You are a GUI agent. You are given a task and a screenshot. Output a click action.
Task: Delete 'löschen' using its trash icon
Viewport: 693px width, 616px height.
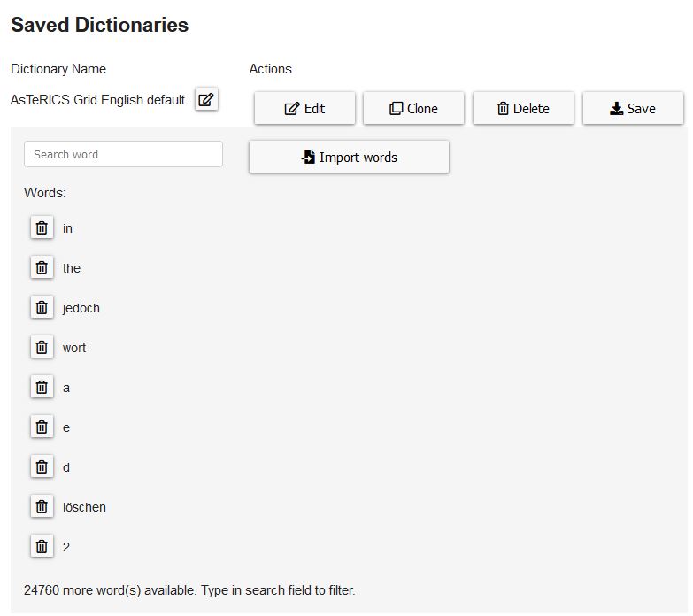pos(42,507)
